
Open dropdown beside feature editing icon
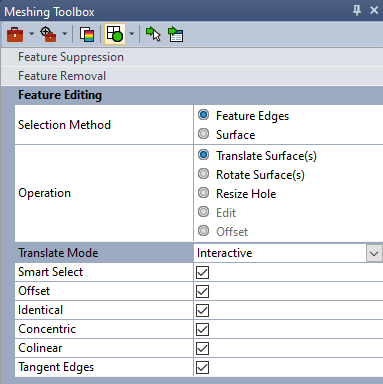[131, 34]
